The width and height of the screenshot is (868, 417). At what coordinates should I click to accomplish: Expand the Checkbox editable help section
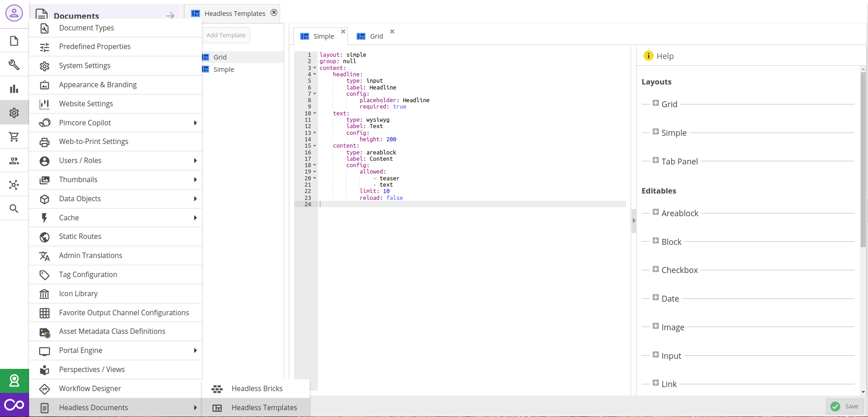pos(656,269)
